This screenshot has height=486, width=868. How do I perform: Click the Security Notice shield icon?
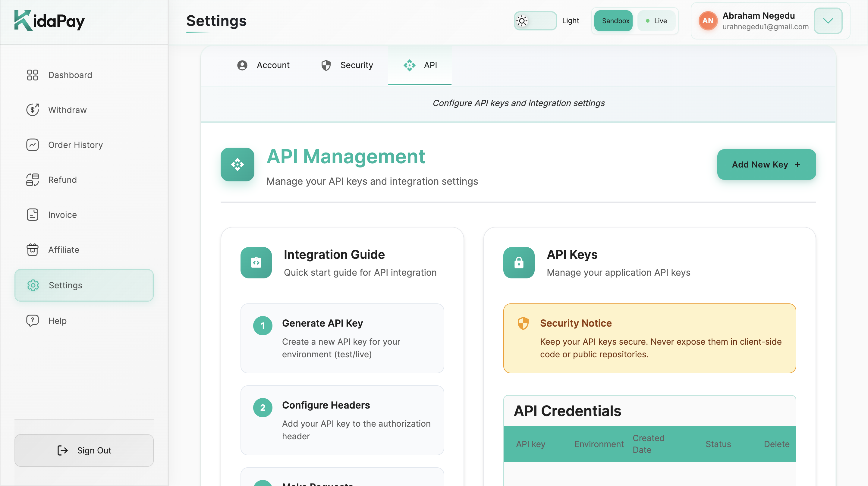pyautogui.click(x=523, y=323)
